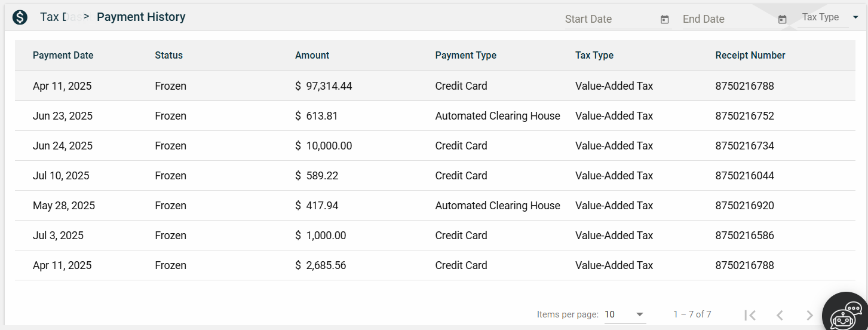Click the dollar sign logo icon

click(x=20, y=17)
